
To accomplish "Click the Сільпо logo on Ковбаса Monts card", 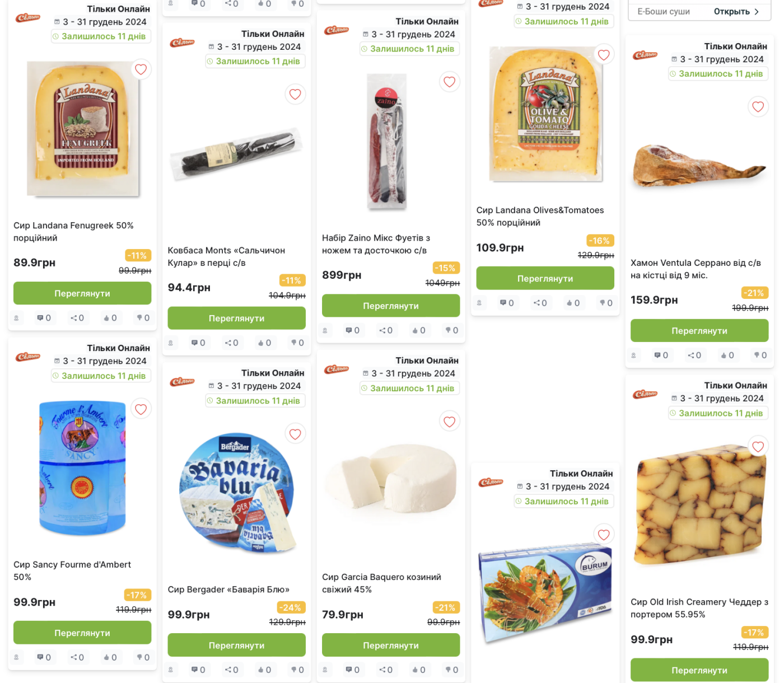I will click(x=182, y=43).
